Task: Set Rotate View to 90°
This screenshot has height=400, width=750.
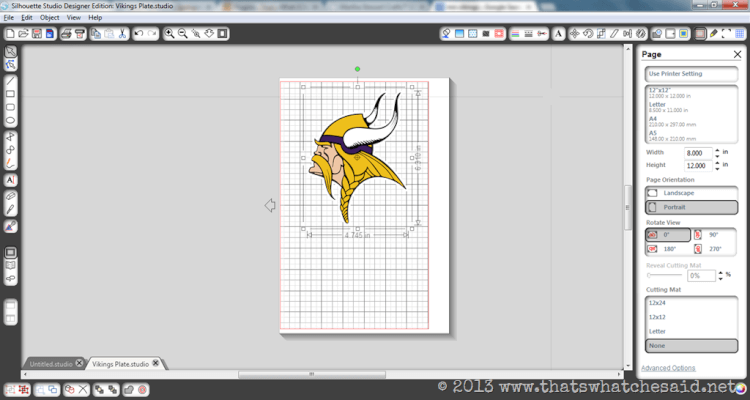Action: (x=714, y=235)
